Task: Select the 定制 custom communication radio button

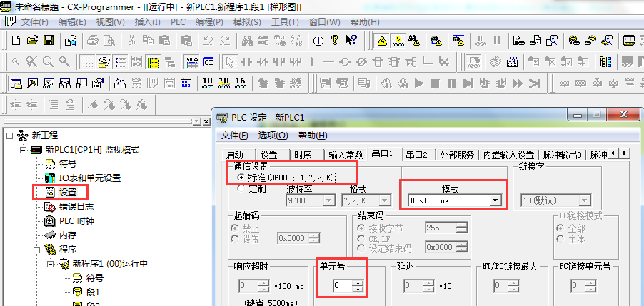Action: [x=240, y=189]
